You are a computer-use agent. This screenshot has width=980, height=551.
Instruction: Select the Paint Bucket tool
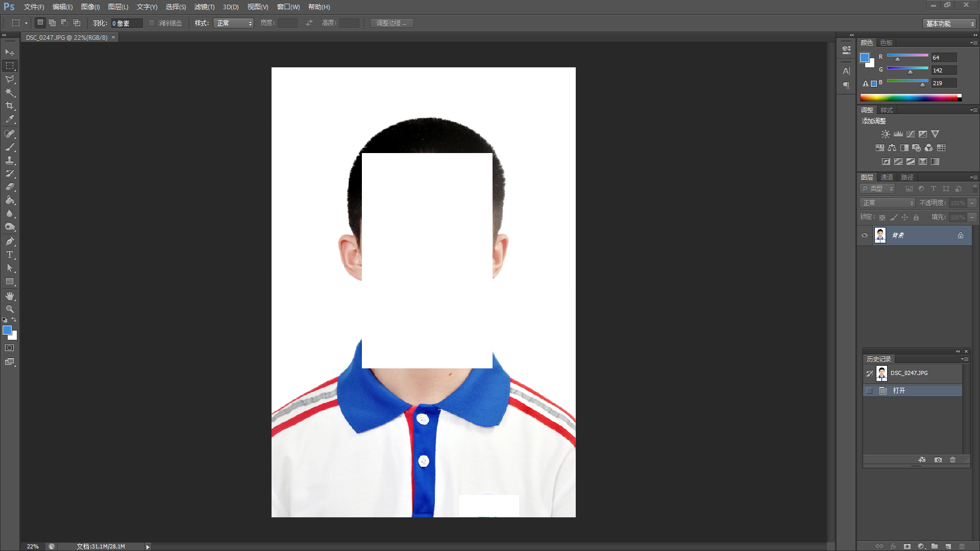(x=10, y=200)
